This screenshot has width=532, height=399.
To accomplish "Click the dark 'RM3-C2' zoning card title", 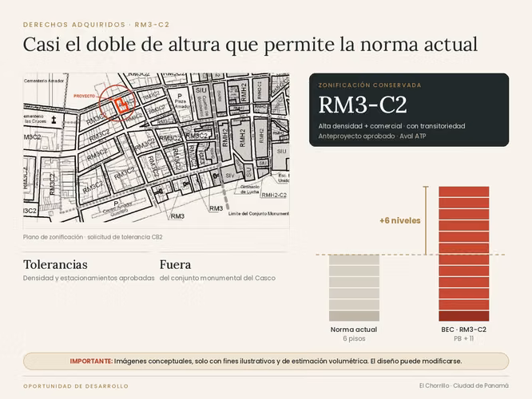I will [363, 105].
